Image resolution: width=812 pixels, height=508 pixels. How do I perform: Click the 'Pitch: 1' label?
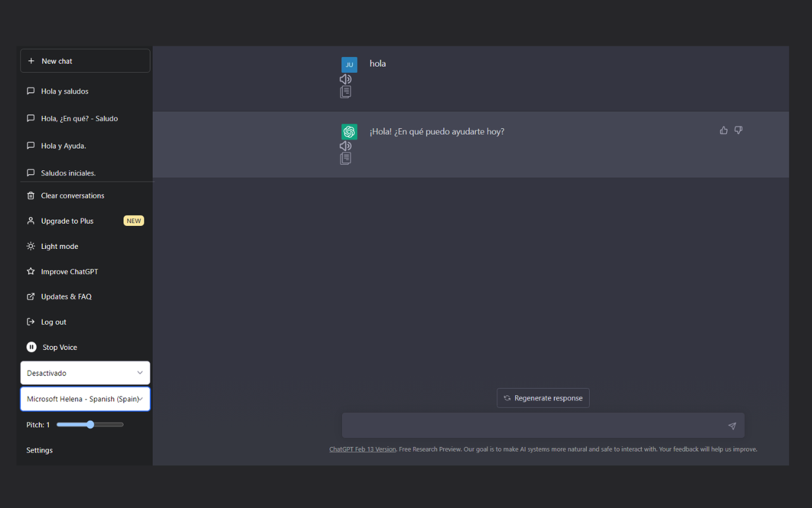point(38,425)
